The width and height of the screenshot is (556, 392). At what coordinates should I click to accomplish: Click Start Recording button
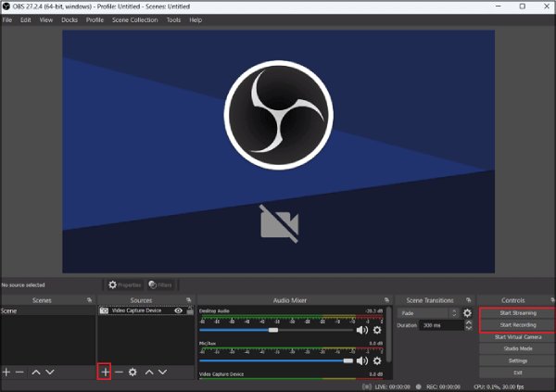(x=518, y=325)
